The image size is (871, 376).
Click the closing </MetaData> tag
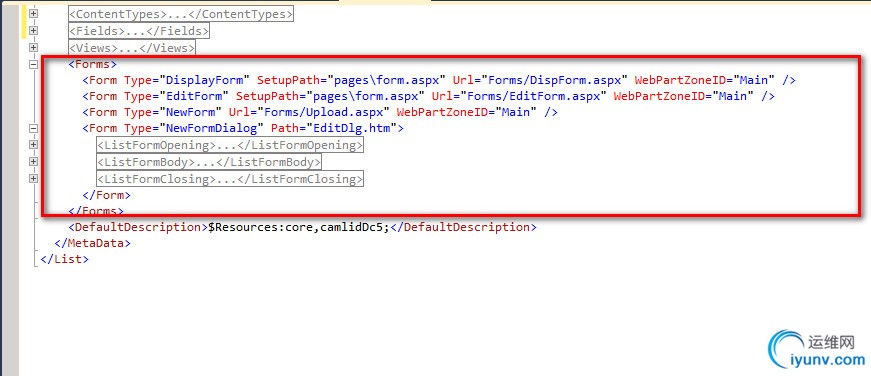92,243
